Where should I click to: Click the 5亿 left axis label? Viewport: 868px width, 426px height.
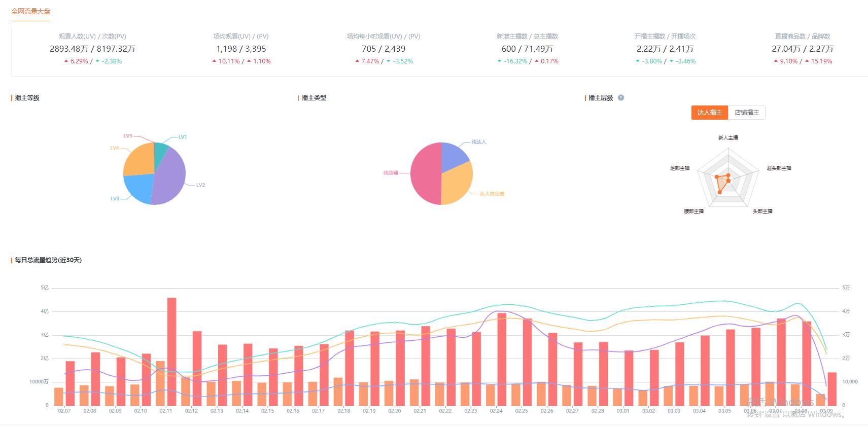(45, 288)
